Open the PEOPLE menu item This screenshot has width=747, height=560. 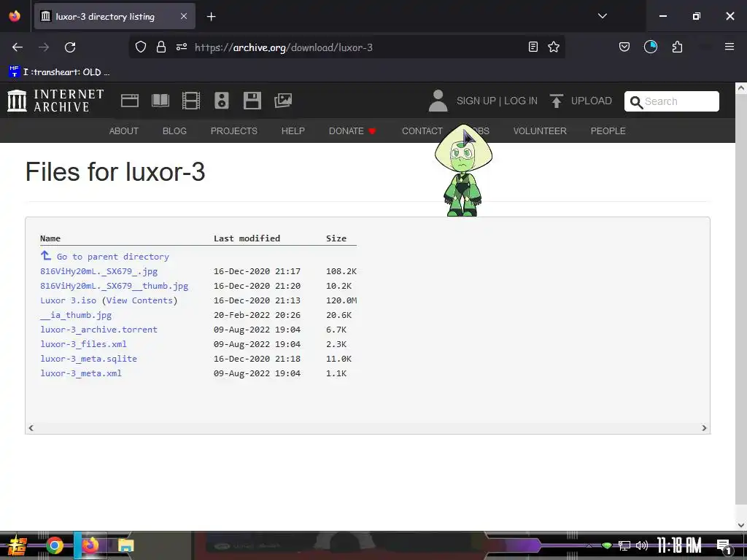pos(608,131)
